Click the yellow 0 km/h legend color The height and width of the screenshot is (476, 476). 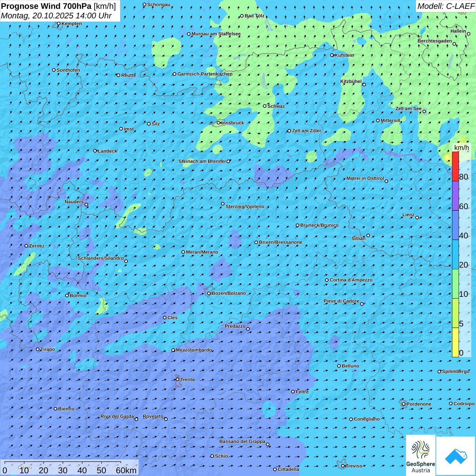(x=455, y=342)
